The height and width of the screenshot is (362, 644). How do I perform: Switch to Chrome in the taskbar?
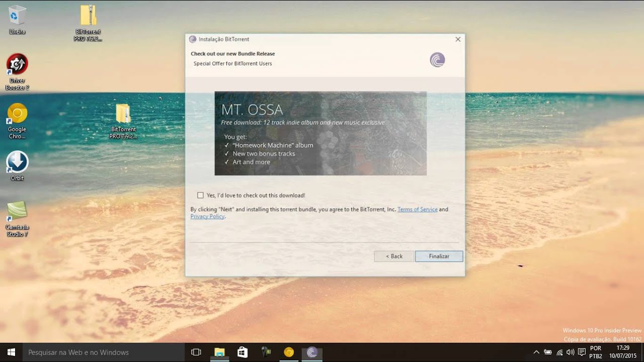289,352
